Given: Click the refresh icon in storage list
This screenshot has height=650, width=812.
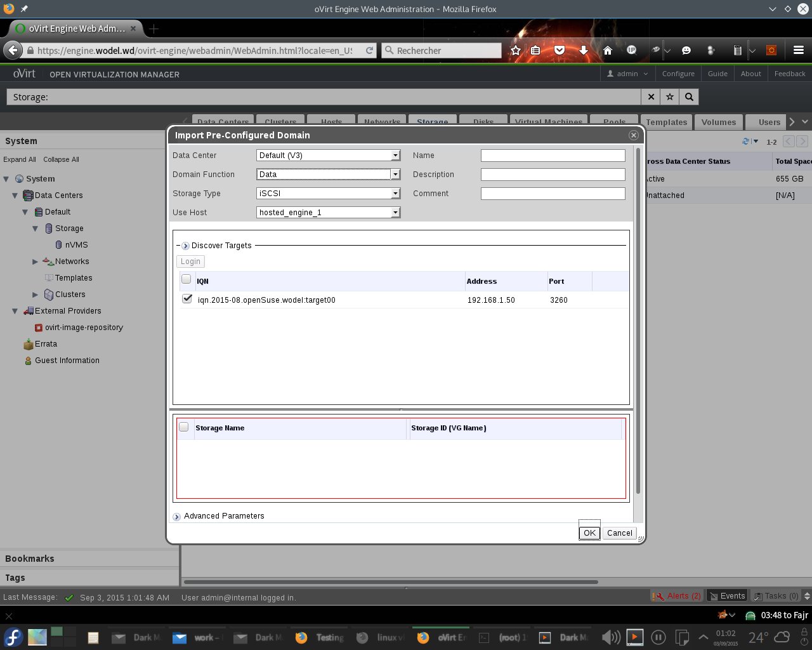Looking at the screenshot, I should 746,142.
